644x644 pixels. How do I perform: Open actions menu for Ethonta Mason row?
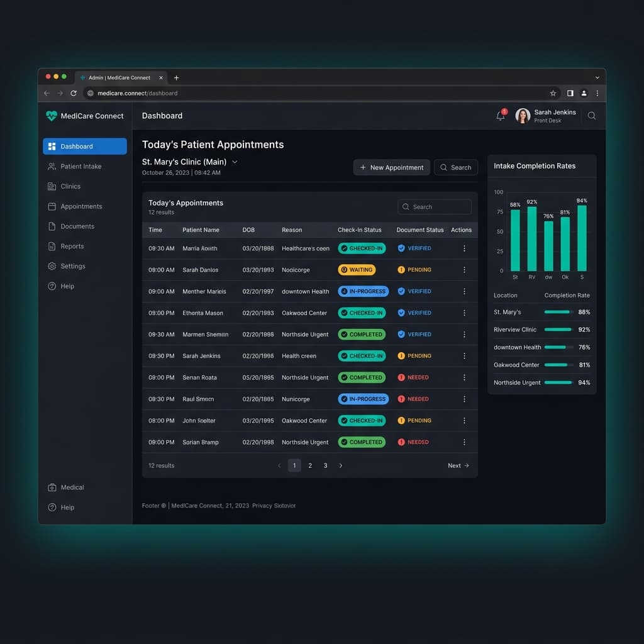(x=464, y=313)
